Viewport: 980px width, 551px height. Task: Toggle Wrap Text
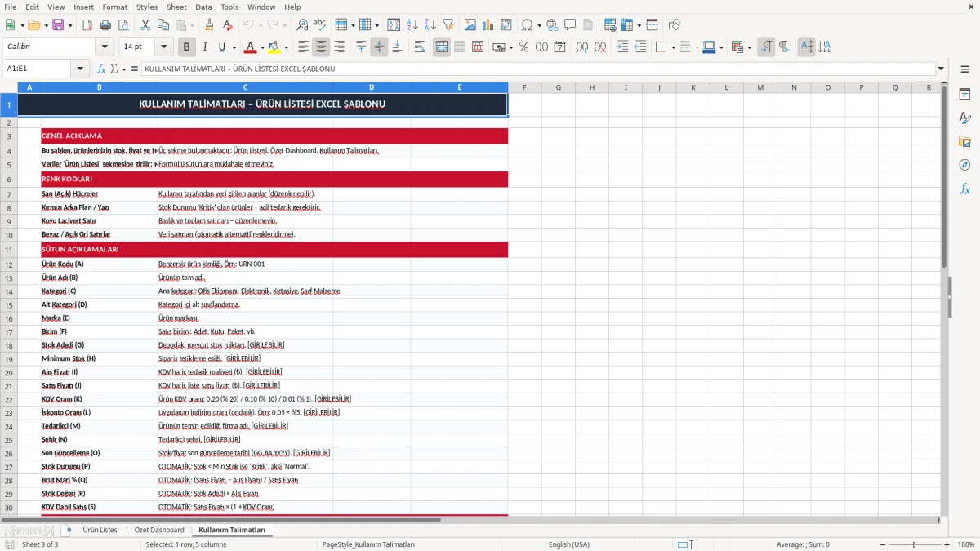click(420, 47)
